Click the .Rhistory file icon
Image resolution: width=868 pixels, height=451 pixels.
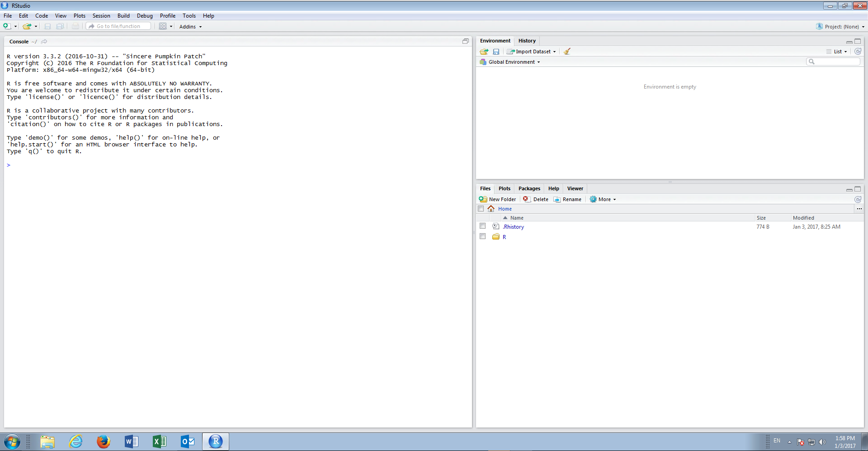tap(496, 226)
